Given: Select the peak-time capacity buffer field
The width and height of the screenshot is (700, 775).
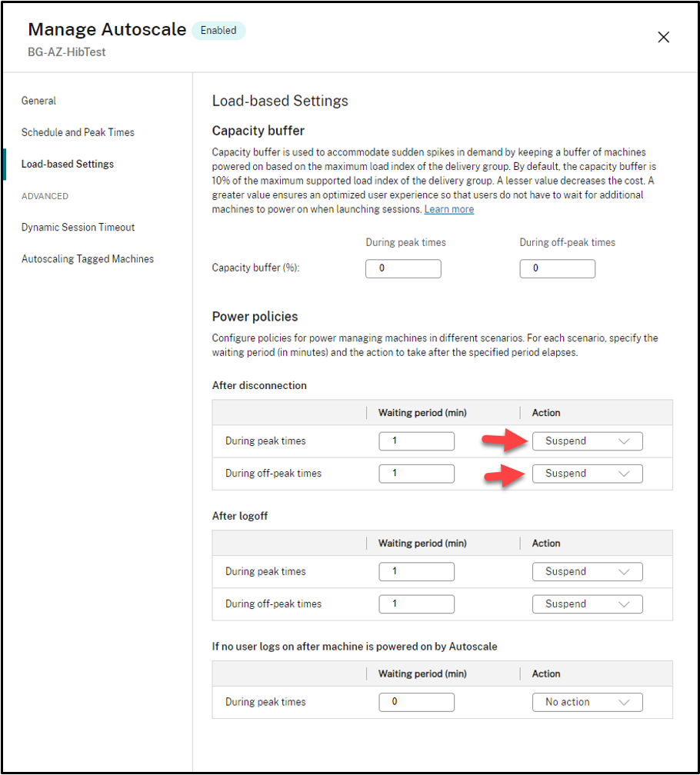Looking at the screenshot, I should (403, 268).
